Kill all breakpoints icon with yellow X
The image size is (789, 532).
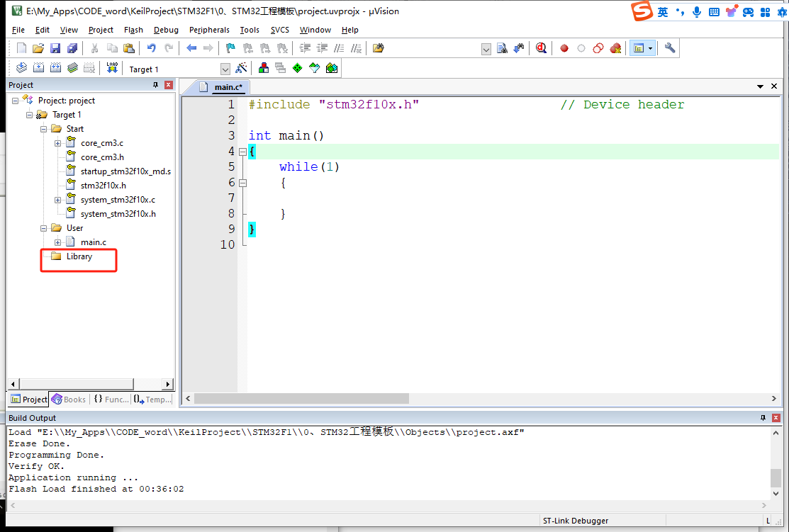pyautogui.click(x=615, y=48)
